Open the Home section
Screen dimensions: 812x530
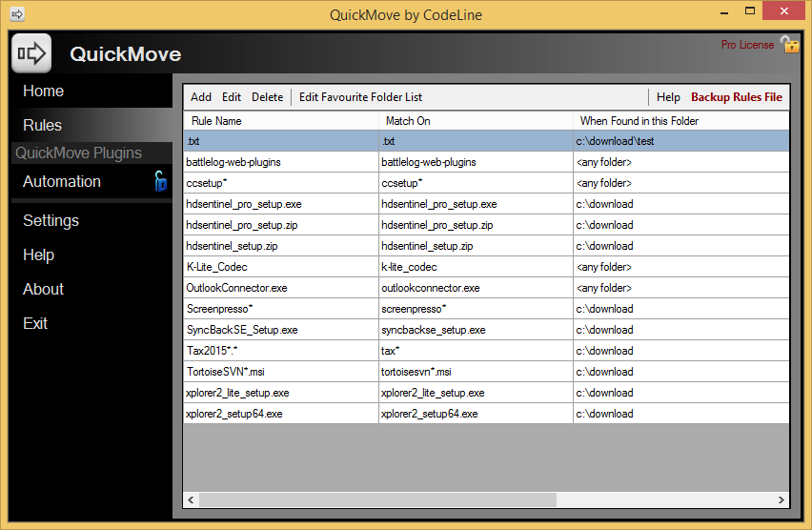pyautogui.click(x=44, y=92)
